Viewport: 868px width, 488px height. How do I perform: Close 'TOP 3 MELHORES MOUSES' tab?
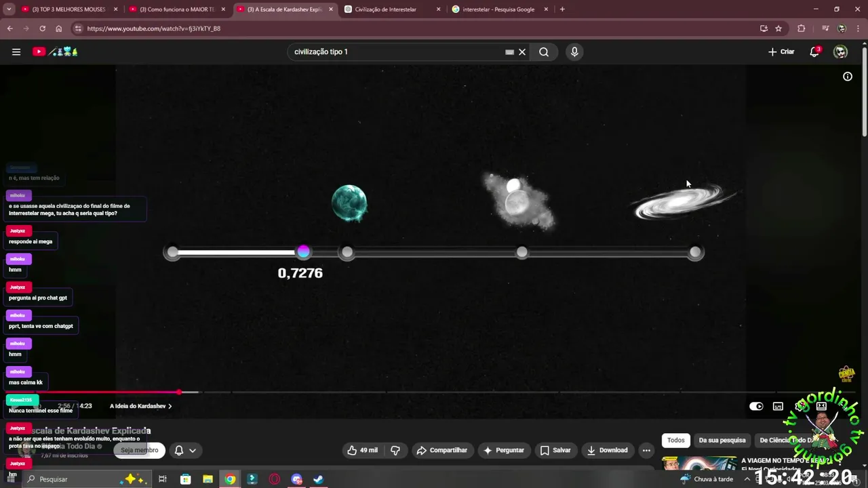(116, 9)
